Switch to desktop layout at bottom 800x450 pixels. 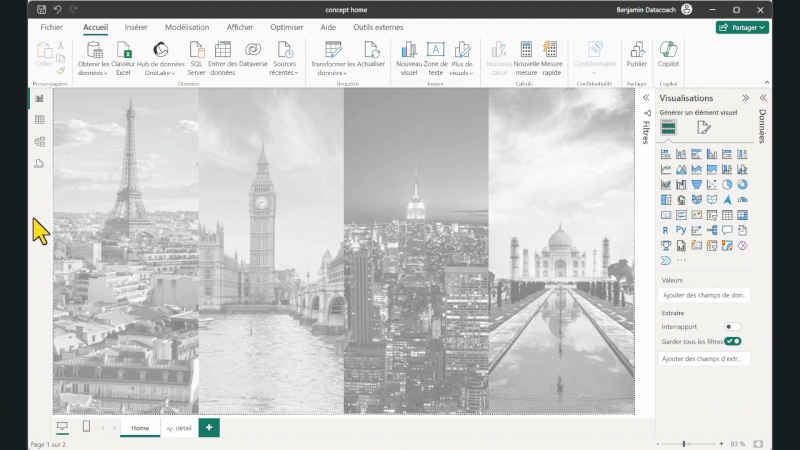(x=62, y=427)
